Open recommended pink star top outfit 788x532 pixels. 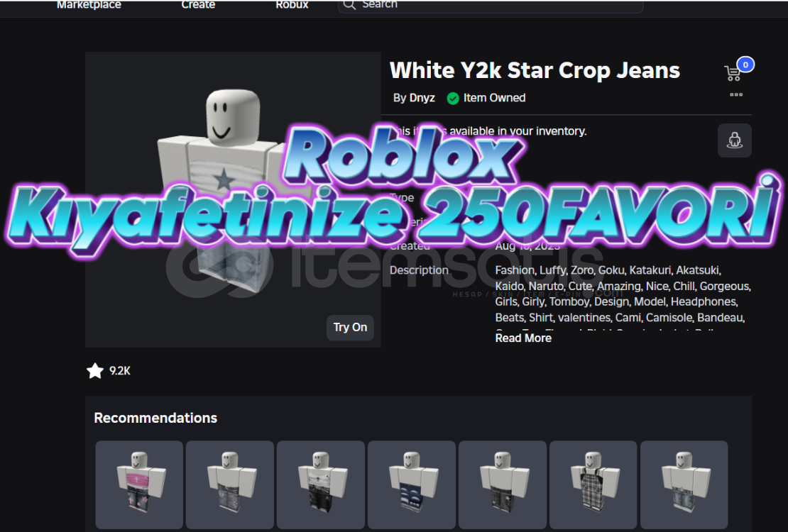pos(139,484)
